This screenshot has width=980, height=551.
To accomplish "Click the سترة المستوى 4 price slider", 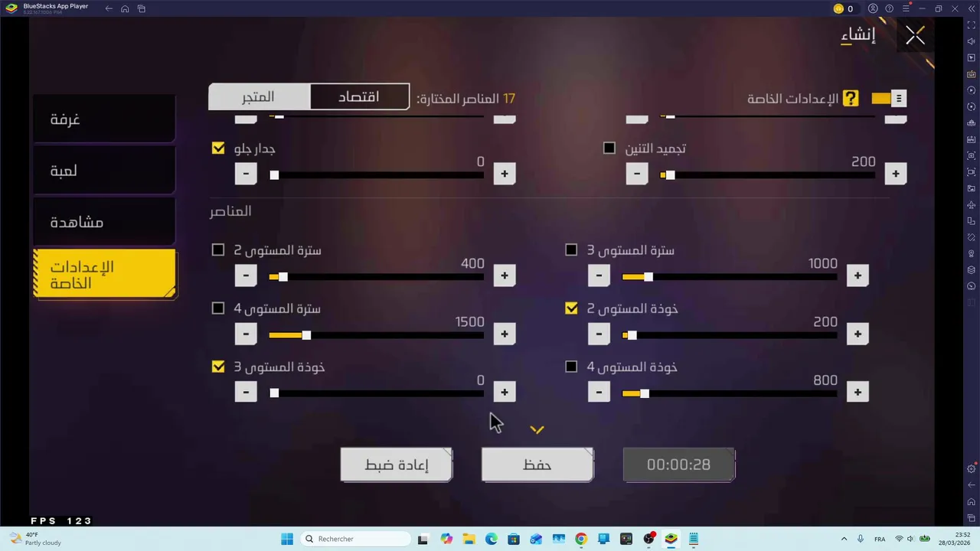I will 377,335.
